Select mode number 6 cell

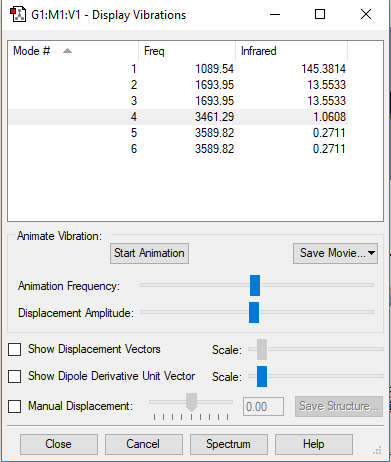(134, 149)
